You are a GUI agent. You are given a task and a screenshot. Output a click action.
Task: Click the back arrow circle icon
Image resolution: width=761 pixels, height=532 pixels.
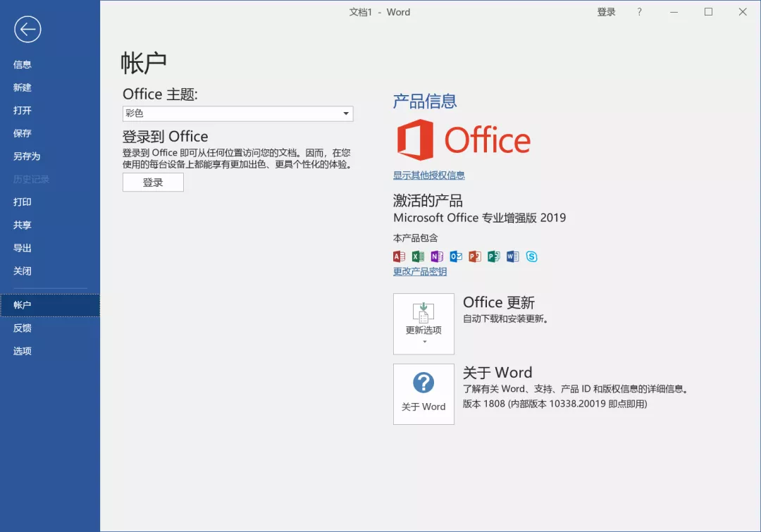tap(27, 30)
